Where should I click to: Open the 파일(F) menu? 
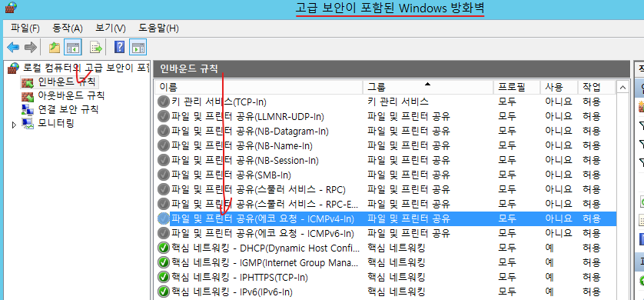pos(25,28)
